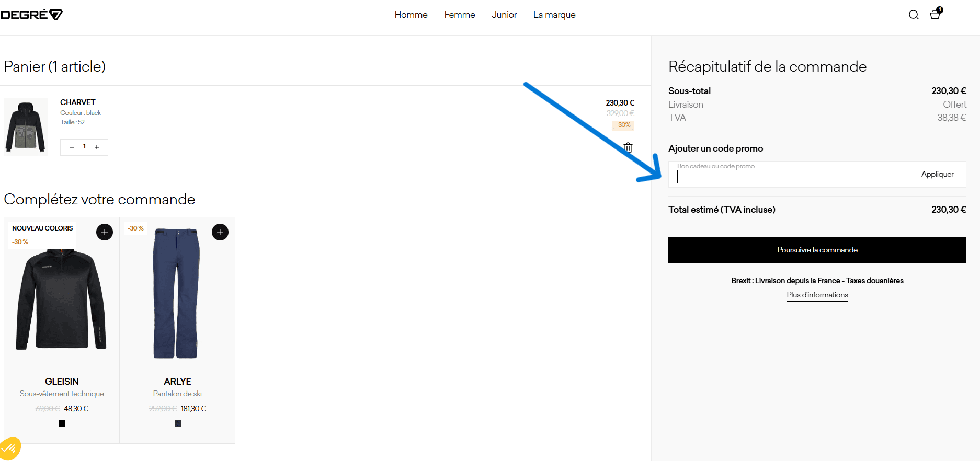980x461 pixels.
Task: Add GLEISIN to cart with plus icon
Action: [x=105, y=232]
